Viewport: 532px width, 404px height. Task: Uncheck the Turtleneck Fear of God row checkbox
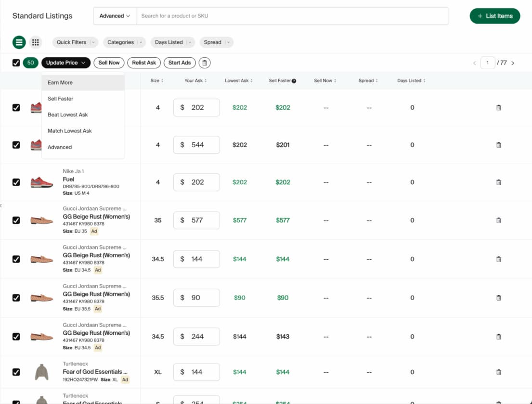[x=16, y=372]
